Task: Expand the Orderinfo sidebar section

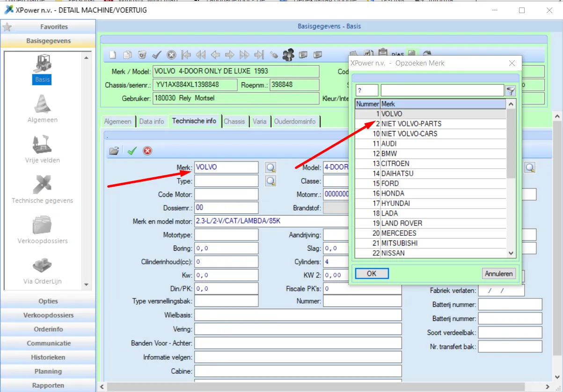Action: click(x=48, y=329)
